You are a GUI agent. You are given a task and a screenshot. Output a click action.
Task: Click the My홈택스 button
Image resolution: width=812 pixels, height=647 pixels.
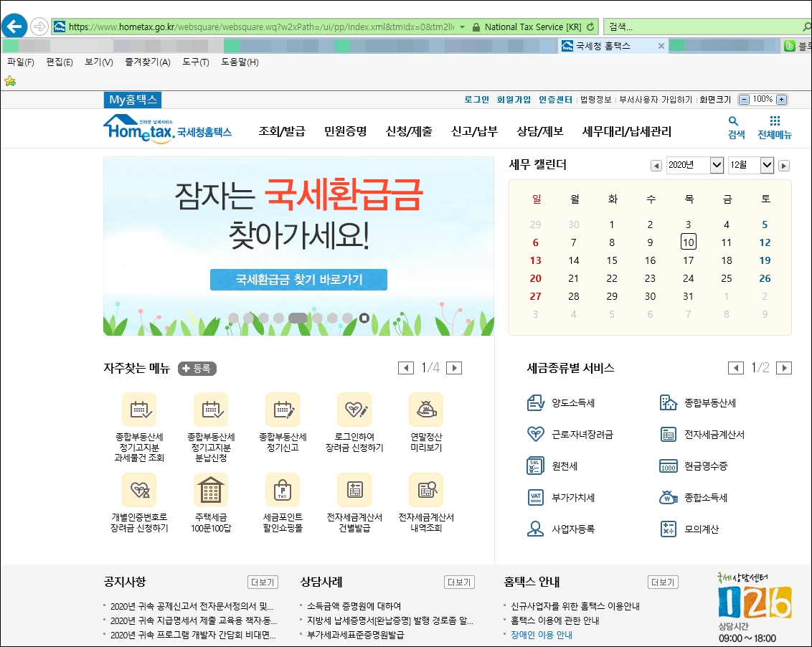pos(133,100)
